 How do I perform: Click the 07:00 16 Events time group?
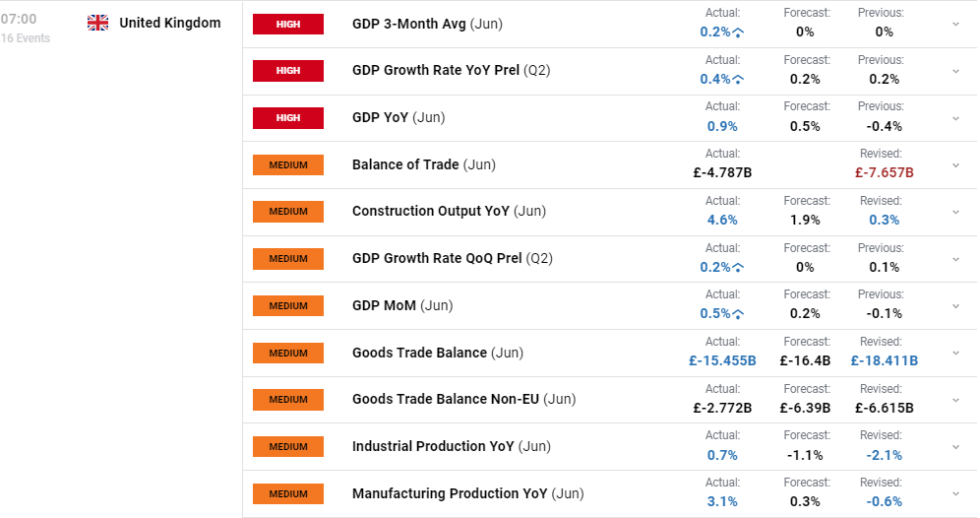click(25, 29)
